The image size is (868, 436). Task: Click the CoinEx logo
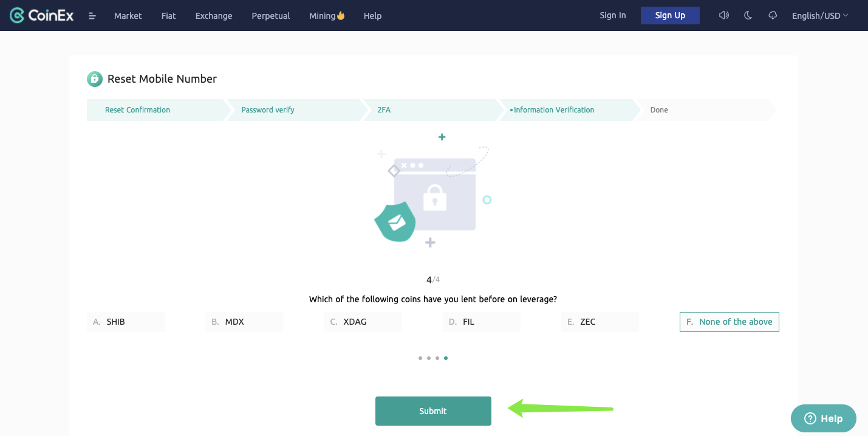pyautogui.click(x=40, y=15)
